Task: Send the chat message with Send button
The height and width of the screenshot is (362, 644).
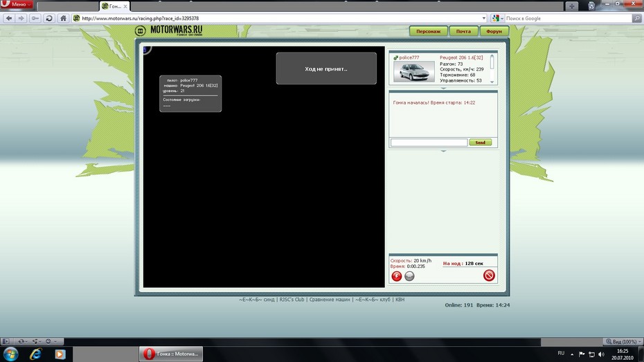Action: tap(480, 143)
